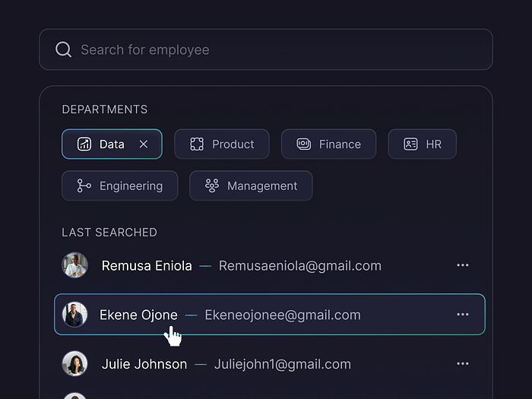Image resolution: width=532 pixels, height=399 pixels.
Task: Click the Engineering branch icon
Action: pos(84,186)
